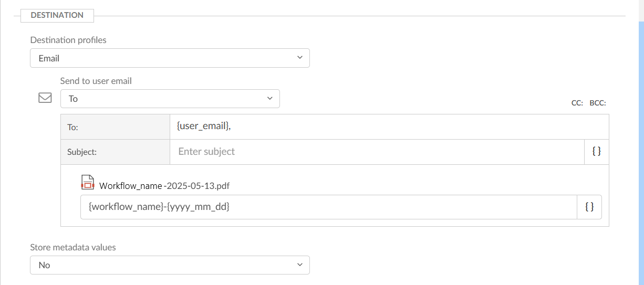Focus the Enter subject input field
Image resolution: width=644 pixels, height=285 pixels.
[377, 152]
